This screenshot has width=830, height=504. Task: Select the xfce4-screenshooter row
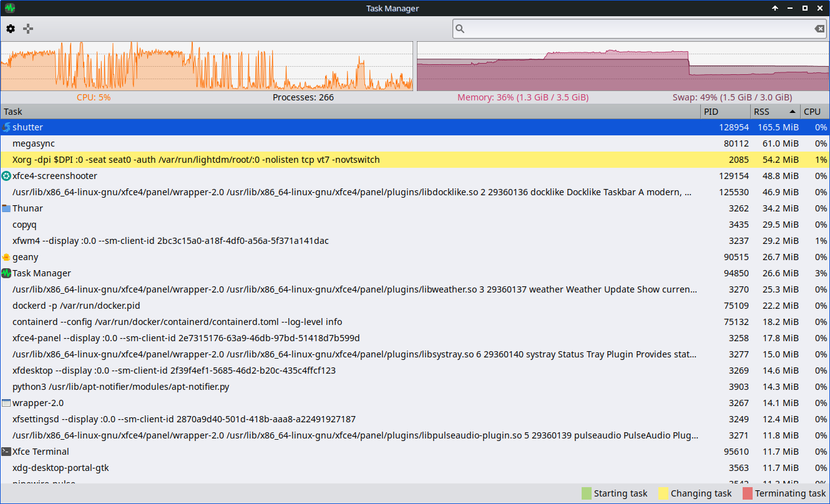pos(415,176)
